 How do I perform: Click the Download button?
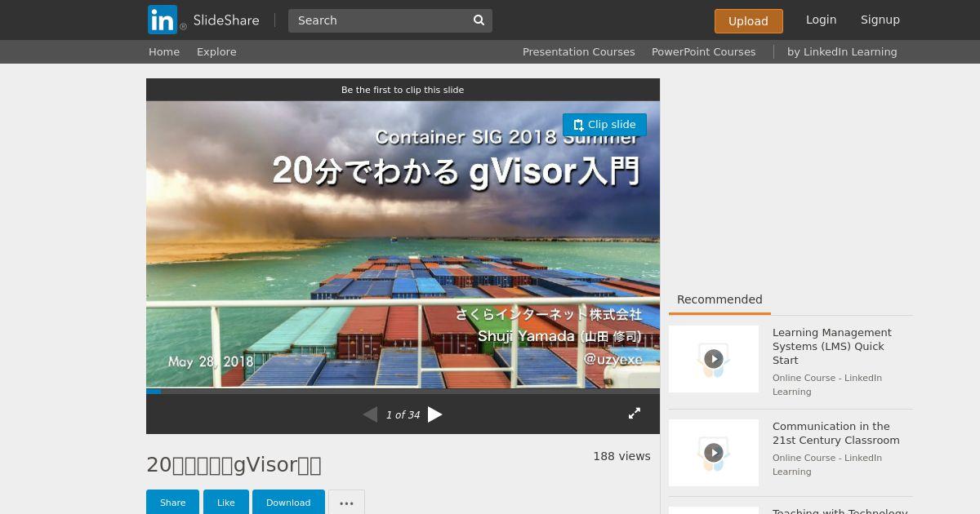288,503
